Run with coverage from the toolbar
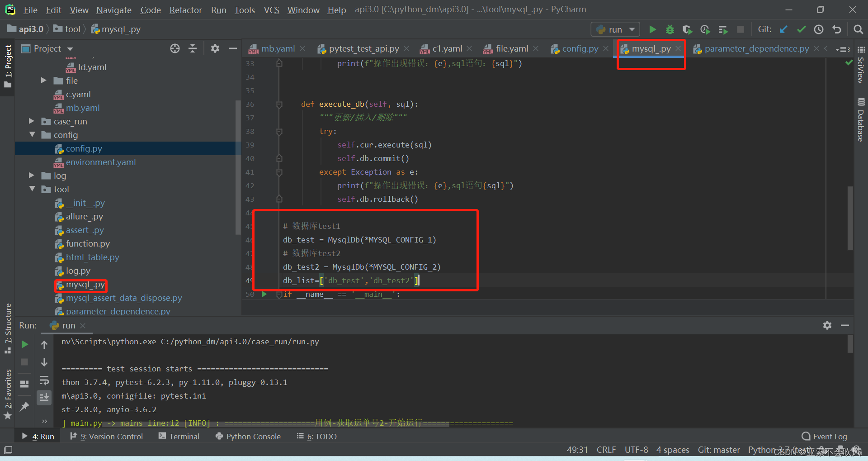 coord(687,29)
